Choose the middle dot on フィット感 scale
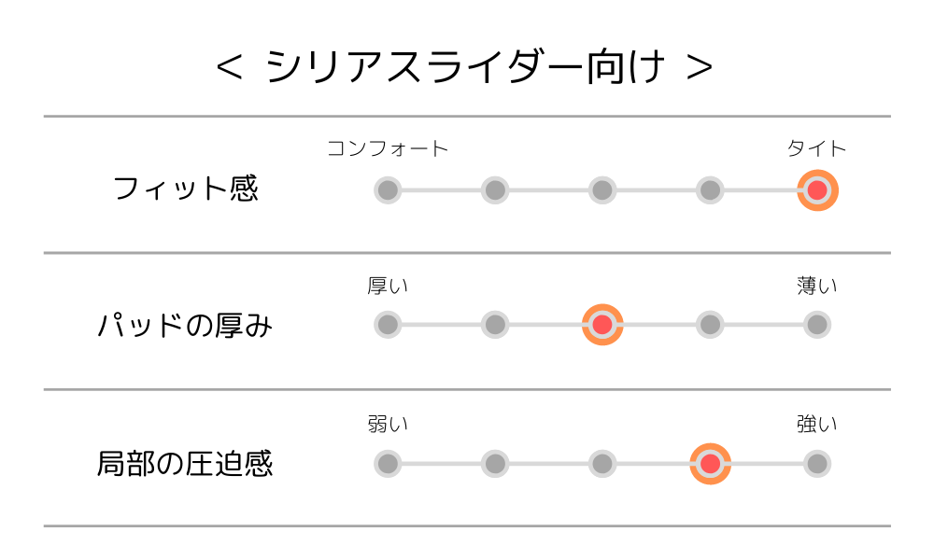 602,190
